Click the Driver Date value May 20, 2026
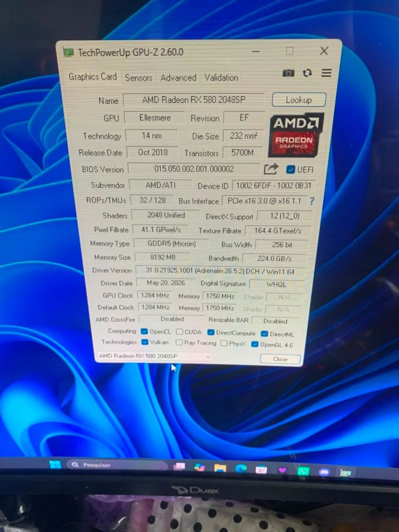 coord(166,283)
